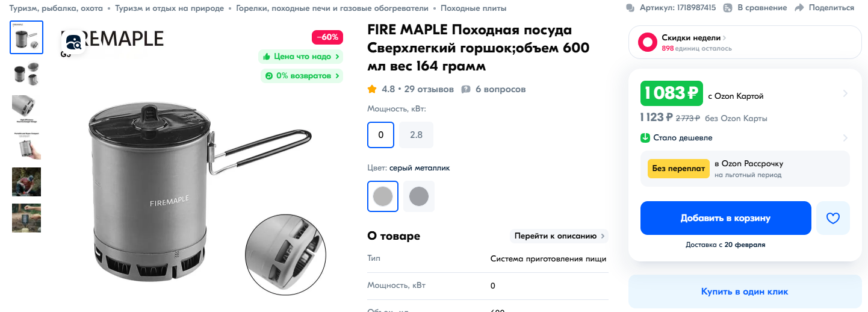Select the 2.8 kW power option

tap(417, 135)
